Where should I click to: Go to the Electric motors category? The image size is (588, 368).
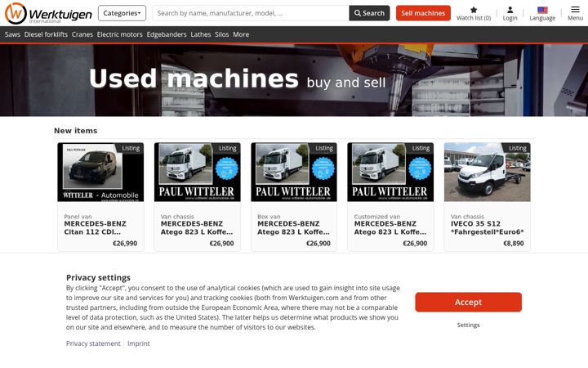coord(119,34)
